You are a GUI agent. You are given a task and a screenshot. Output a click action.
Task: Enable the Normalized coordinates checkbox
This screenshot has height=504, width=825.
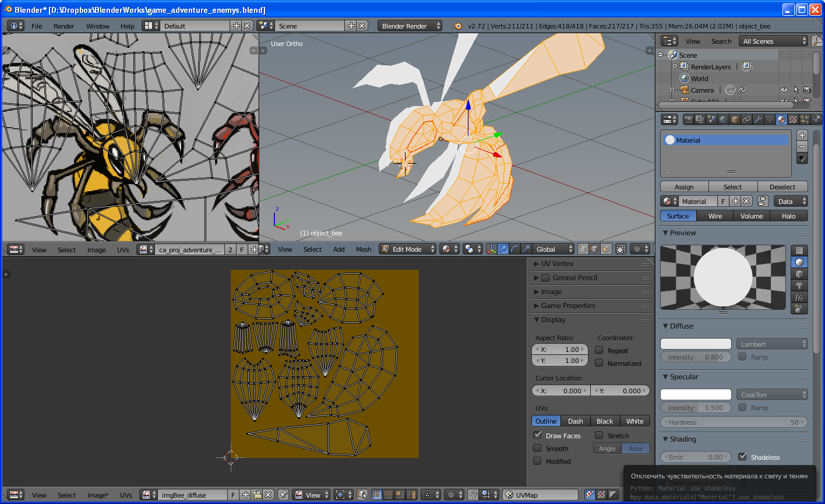click(x=599, y=363)
